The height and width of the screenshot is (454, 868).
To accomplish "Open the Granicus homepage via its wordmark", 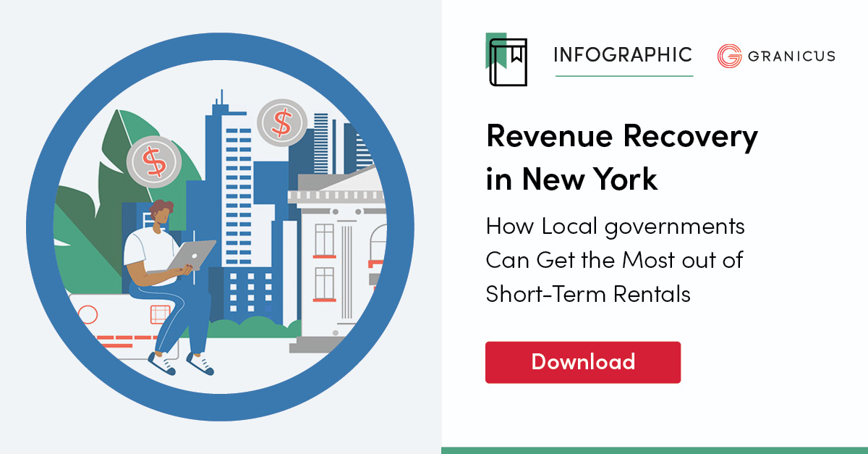I will pyautogui.click(x=791, y=55).
